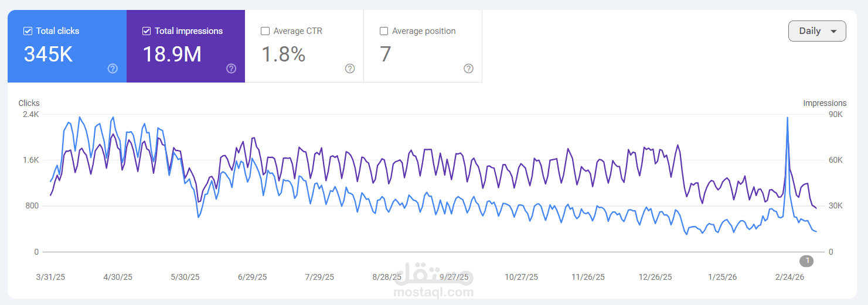This screenshot has width=868, height=305.
Task: Click the help icon on Total clicks card
Action: tap(113, 68)
